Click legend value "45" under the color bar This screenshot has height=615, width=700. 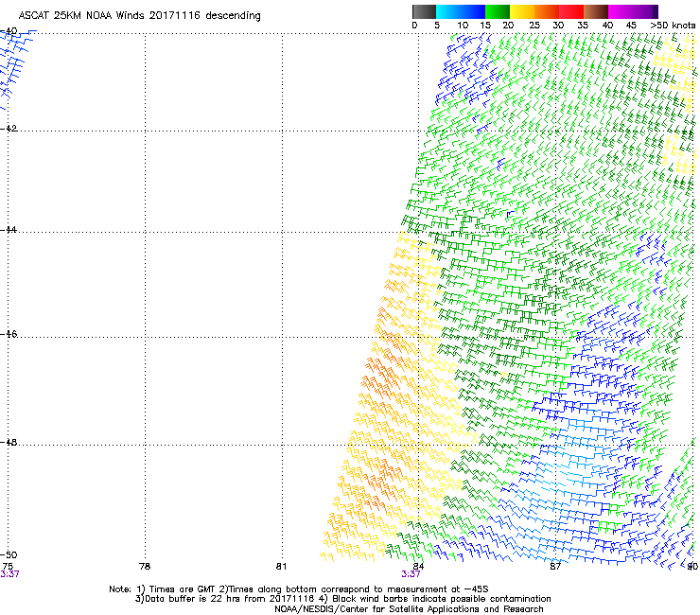pyautogui.click(x=631, y=26)
